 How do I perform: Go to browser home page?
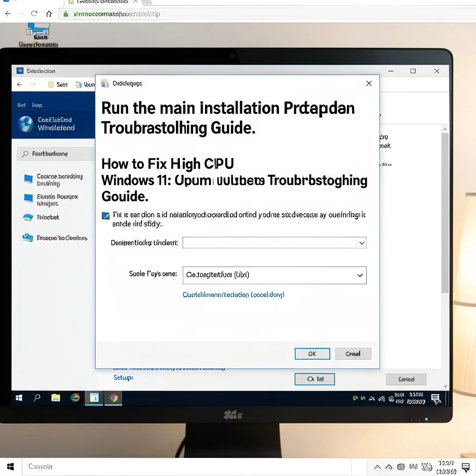[49, 14]
